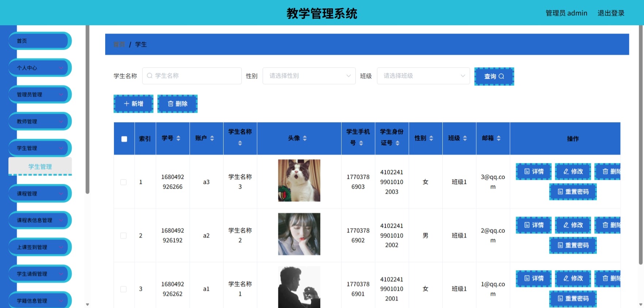Open the girl avatar thumbnail for a2
Image resolution: width=644 pixels, height=308 pixels.
[299, 234]
